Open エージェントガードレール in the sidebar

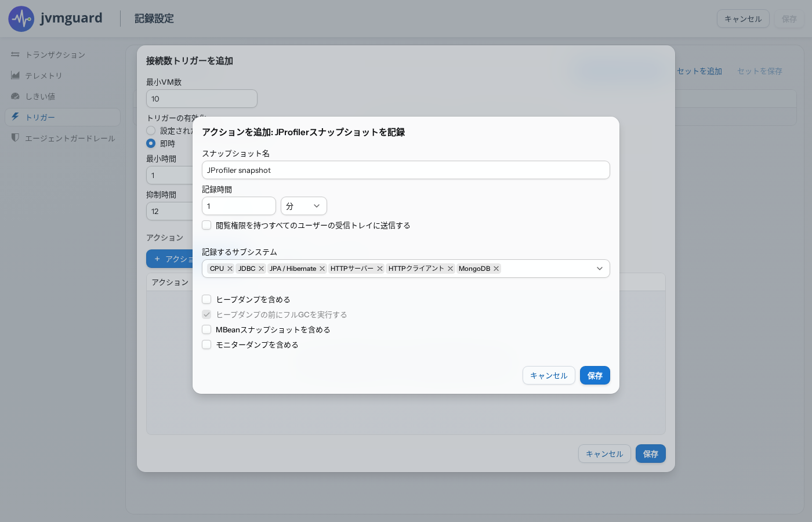[63, 138]
